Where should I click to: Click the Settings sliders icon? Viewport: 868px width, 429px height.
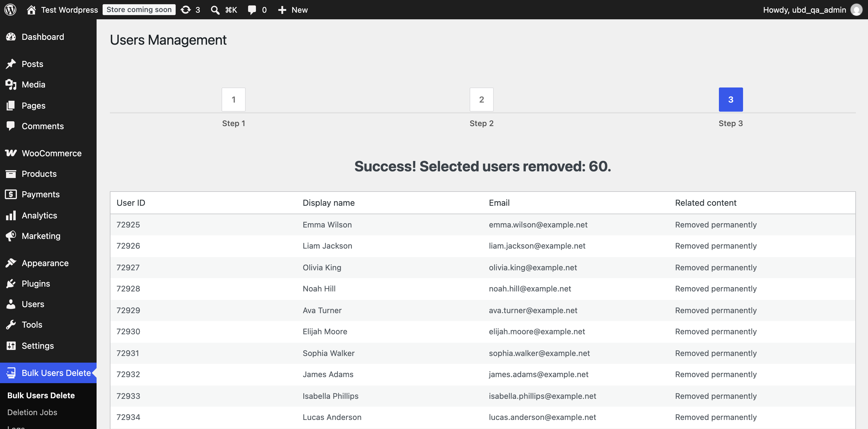pos(11,345)
